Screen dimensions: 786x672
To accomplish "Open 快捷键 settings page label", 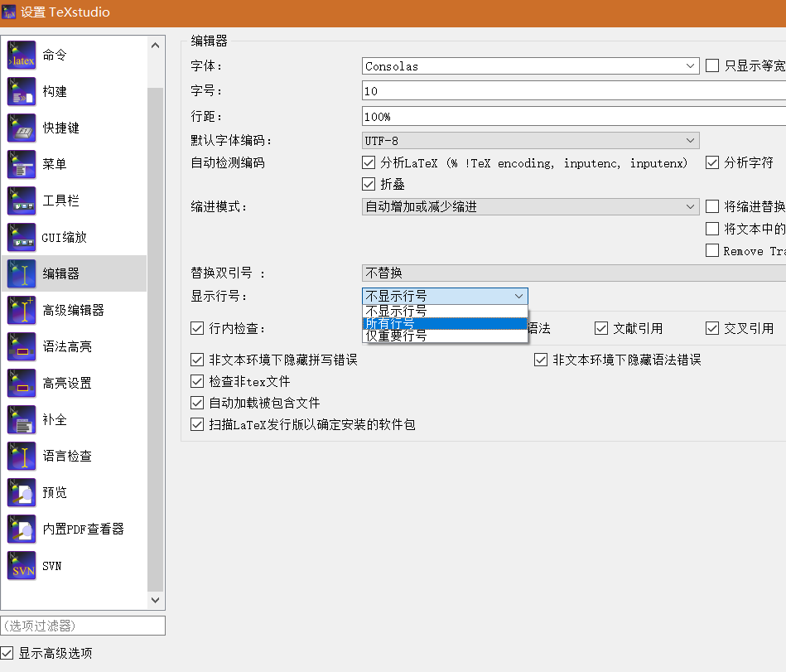I will coord(60,128).
